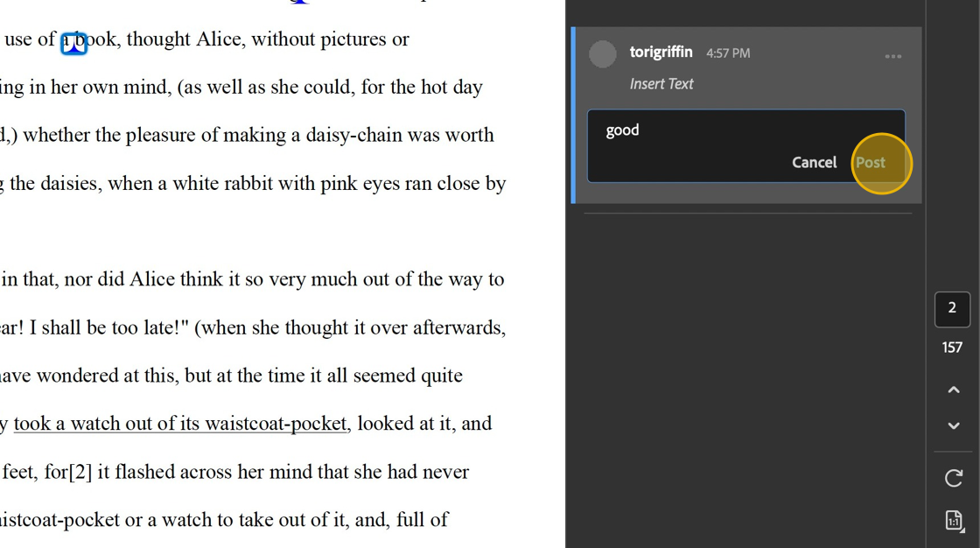
Task: Cancel the comment edit
Action: click(x=814, y=163)
